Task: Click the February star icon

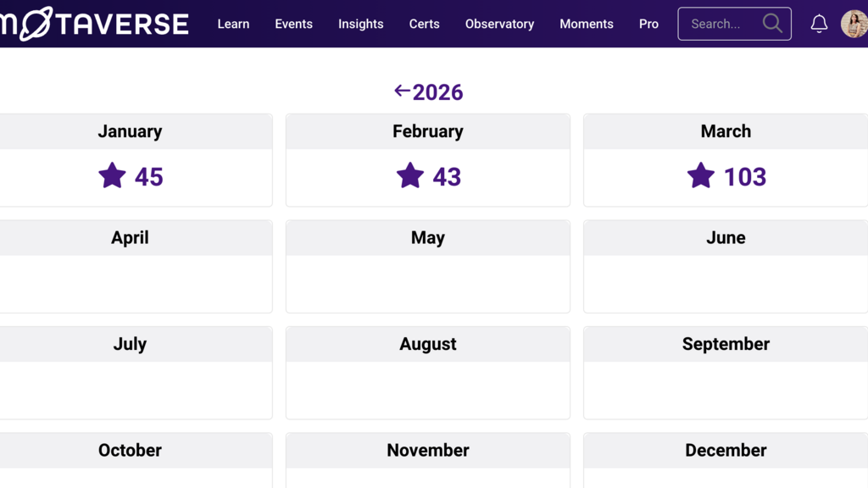Action: pos(410,176)
